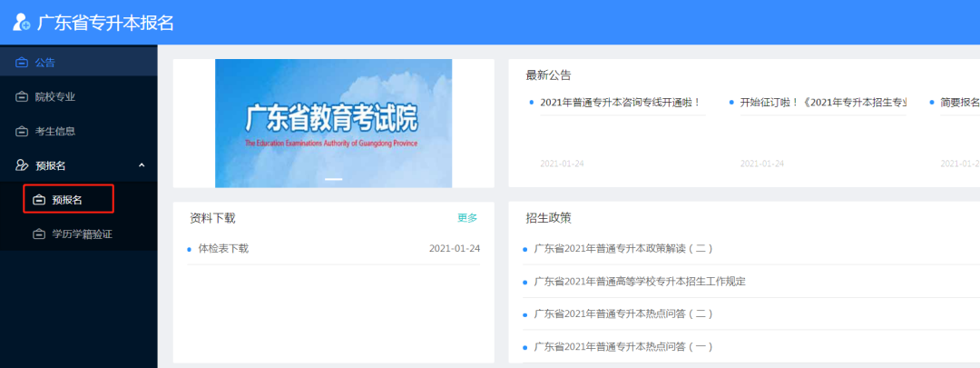The image size is (980, 368).
Task: Open 学历学籍验证 submenu entry
Action: click(82, 234)
